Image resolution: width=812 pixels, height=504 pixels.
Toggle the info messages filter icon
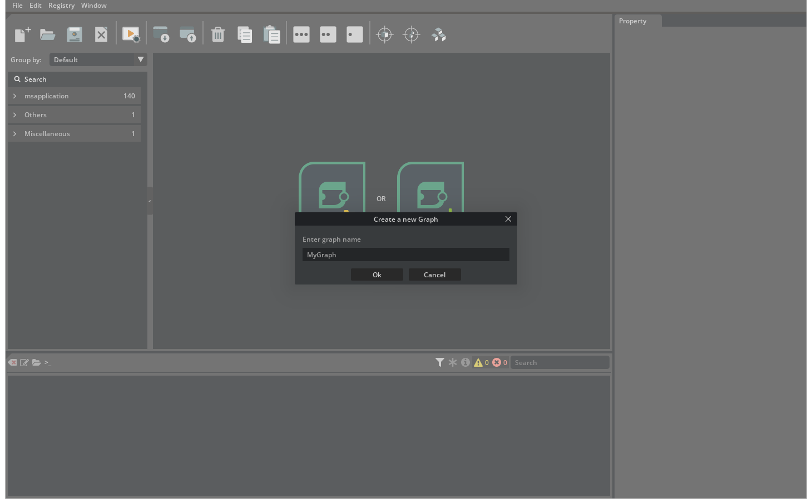pyautogui.click(x=466, y=362)
